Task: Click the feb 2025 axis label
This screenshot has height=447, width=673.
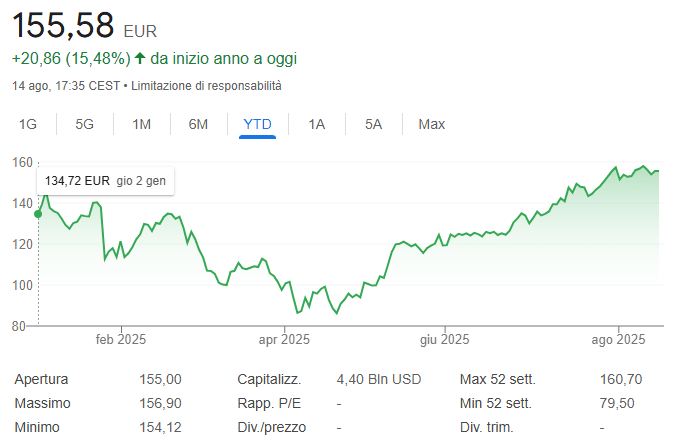Action: [x=121, y=339]
